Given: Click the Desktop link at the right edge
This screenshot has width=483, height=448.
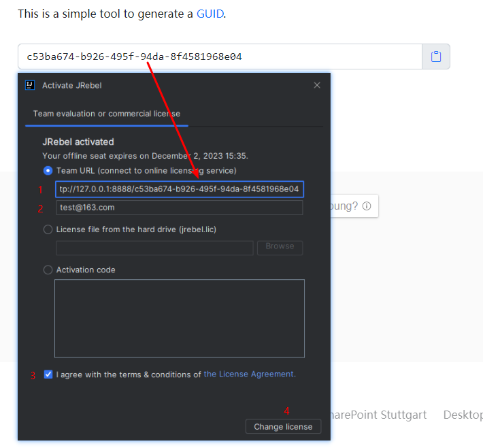Looking at the screenshot, I should pos(463,415).
